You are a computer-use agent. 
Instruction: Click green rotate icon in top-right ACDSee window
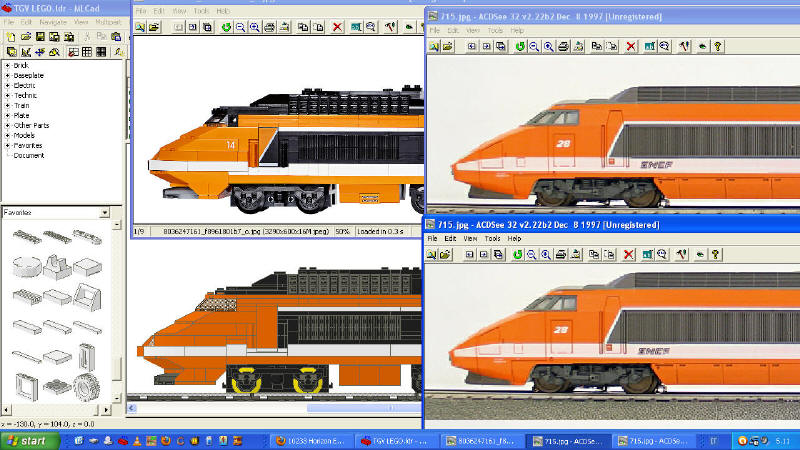(x=520, y=46)
